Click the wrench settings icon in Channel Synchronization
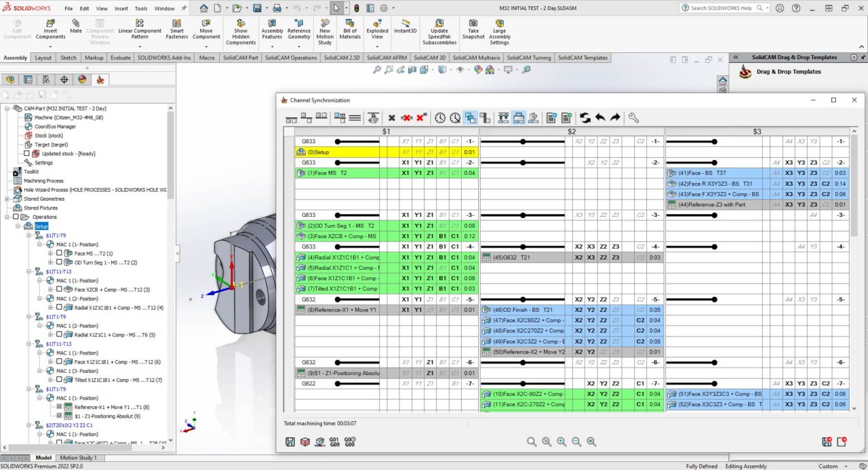This screenshot has height=470, width=868. click(633, 118)
